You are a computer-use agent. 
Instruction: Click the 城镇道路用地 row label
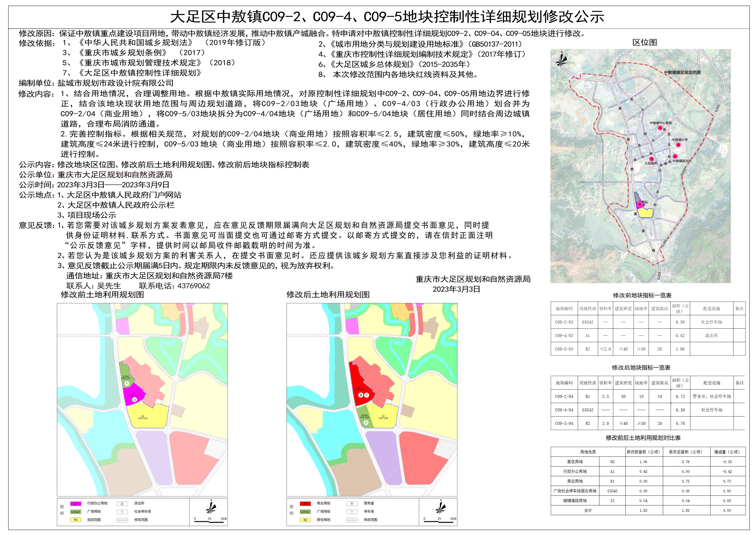click(x=575, y=501)
